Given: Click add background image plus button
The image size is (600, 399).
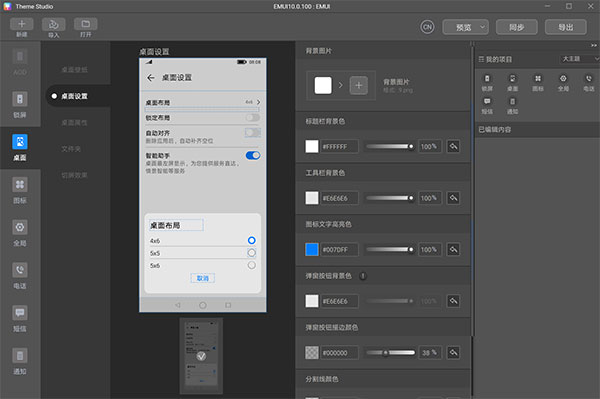Looking at the screenshot, I should 359,85.
